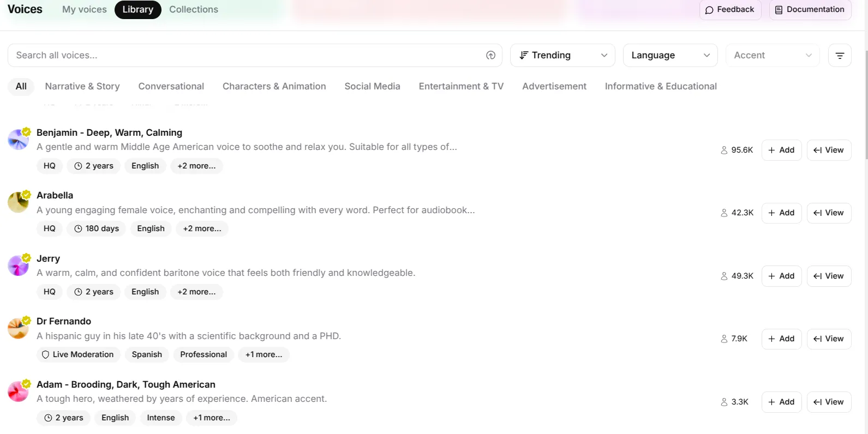The image size is (868, 434).
Task: Select the Library tab
Action: click(138, 9)
